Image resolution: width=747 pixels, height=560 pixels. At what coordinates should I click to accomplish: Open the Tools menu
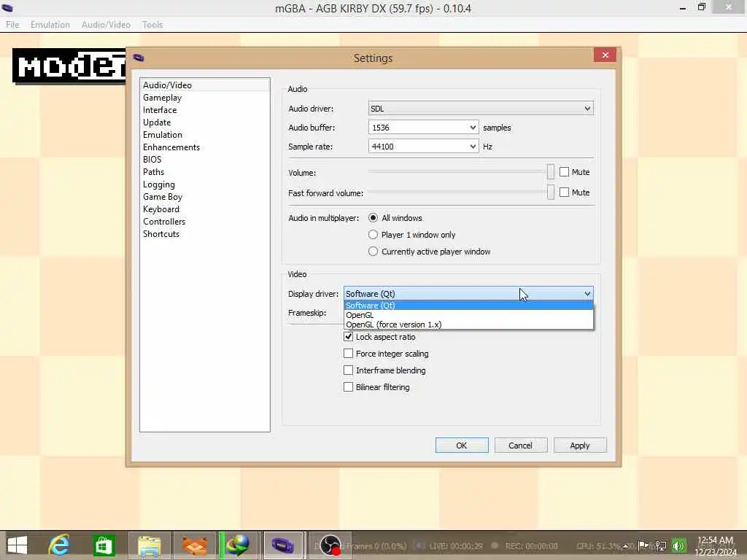152,24
